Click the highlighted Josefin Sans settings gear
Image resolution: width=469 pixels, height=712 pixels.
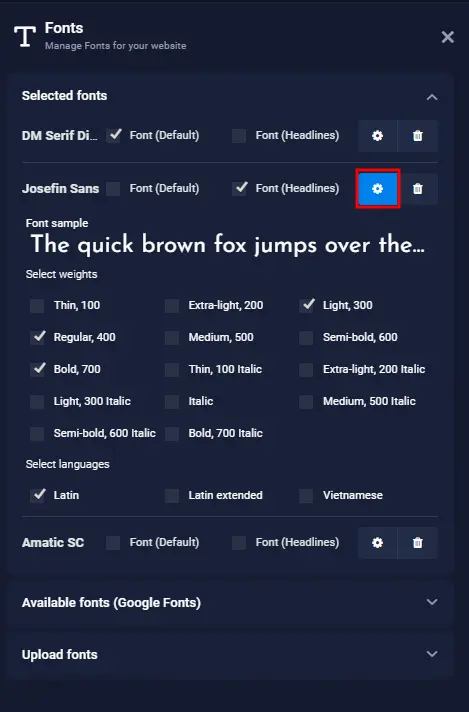377,188
